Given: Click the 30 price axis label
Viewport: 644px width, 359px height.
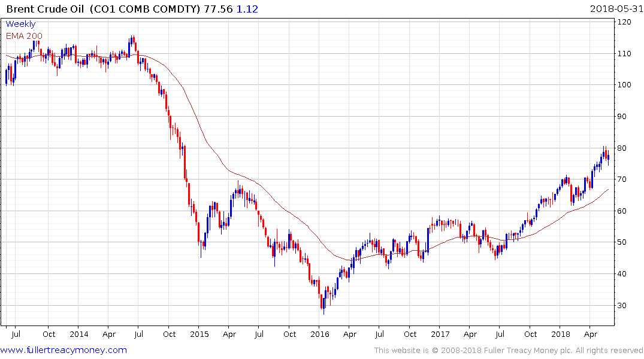Looking at the screenshot, I should coord(622,305).
